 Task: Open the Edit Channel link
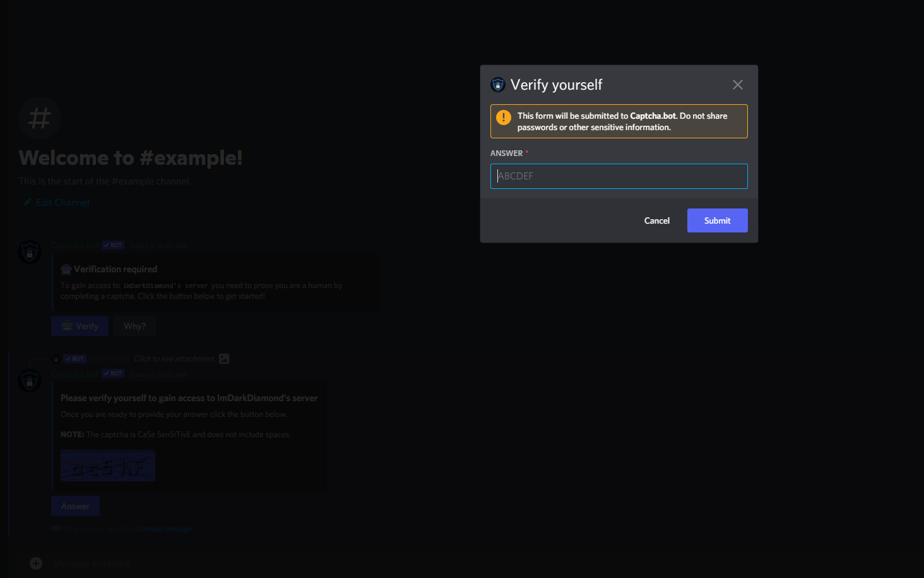(x=62, y=203)
